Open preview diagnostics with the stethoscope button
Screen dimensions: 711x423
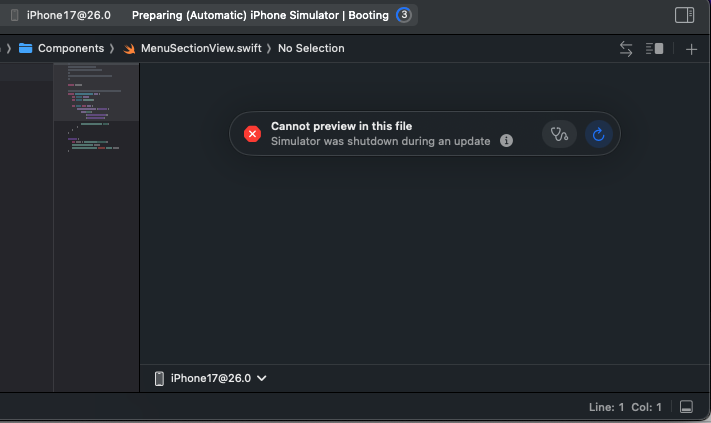pos(559,134)
